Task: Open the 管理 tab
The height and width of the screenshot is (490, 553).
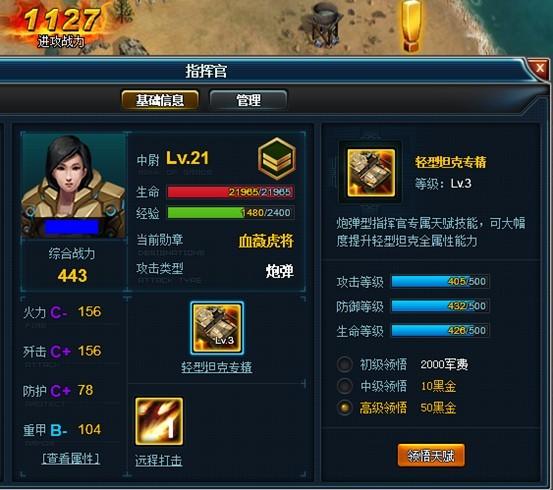Action: 248,100
